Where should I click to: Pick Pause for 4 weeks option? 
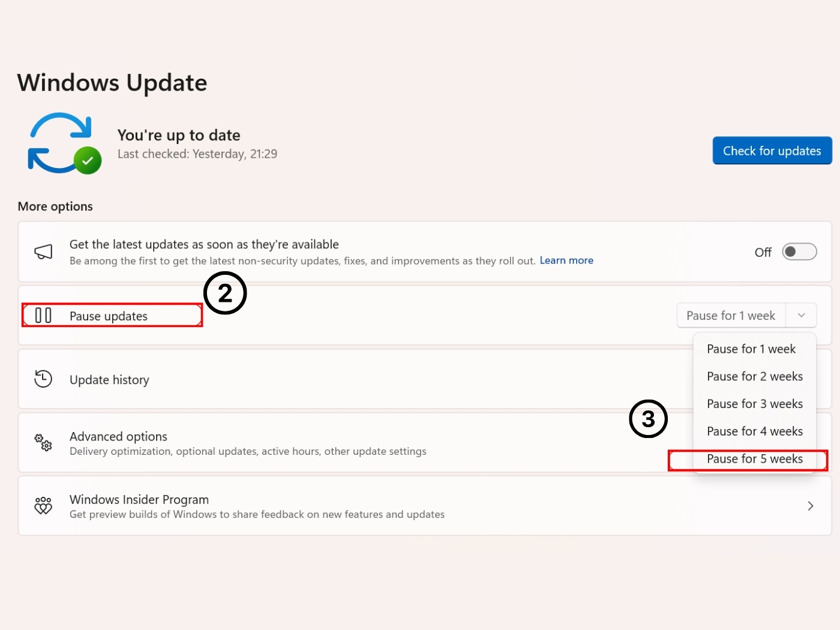coord(754,431)
